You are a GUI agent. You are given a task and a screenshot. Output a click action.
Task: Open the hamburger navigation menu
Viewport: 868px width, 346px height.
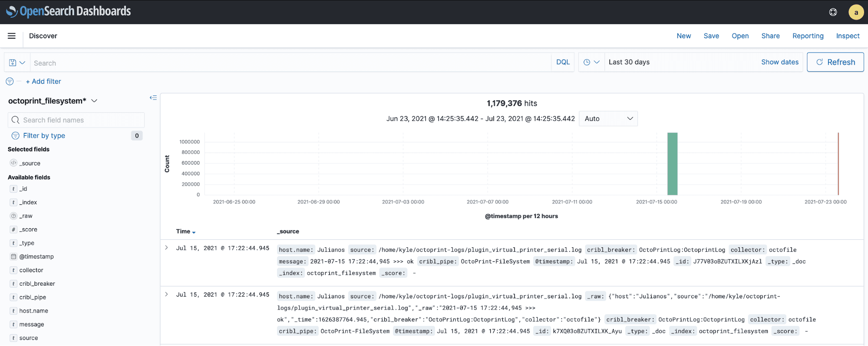point(12,36)
